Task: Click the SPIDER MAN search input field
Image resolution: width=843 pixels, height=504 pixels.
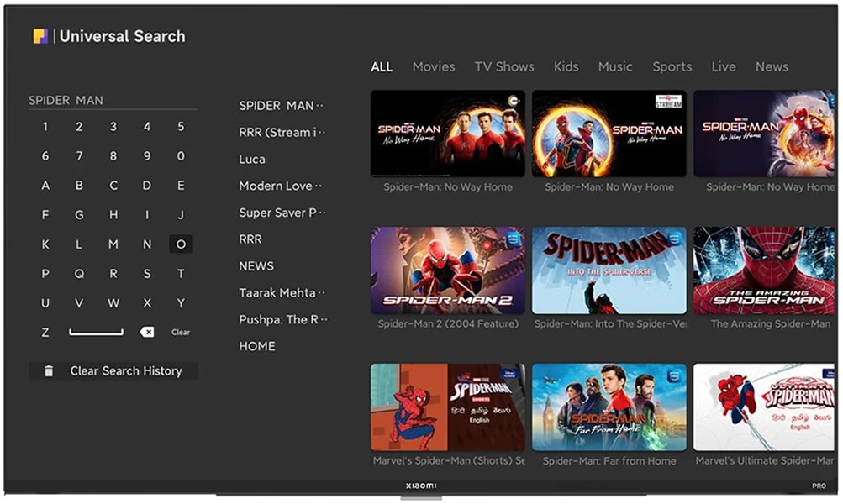Action: (113, 100)
